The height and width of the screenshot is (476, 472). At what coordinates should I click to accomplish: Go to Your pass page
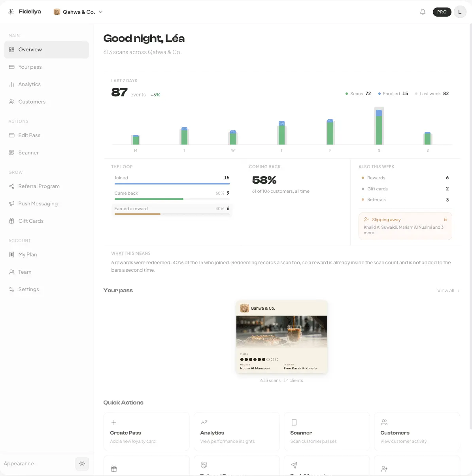[x=46, y=67]
